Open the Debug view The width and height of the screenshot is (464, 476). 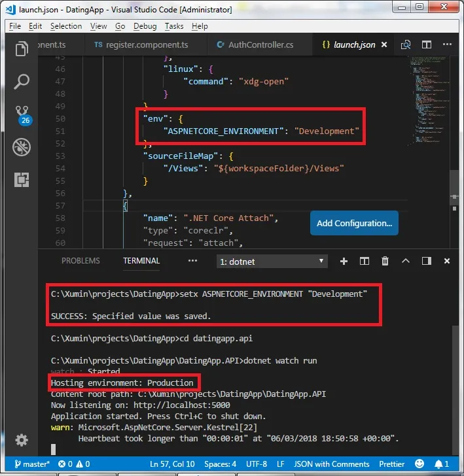(22, 147)
